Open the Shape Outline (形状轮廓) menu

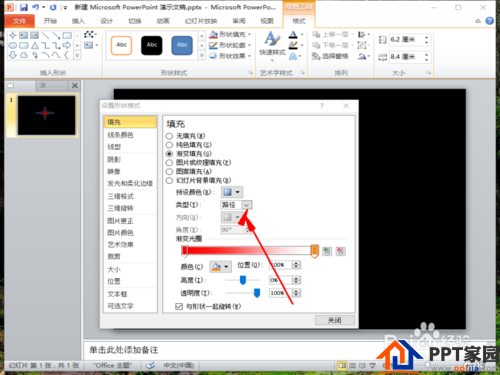pos(230,45)
